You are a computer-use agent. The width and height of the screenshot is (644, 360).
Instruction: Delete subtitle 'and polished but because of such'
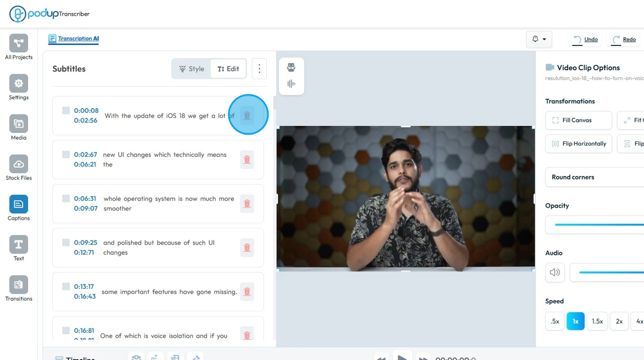click(x=247, y=247)
